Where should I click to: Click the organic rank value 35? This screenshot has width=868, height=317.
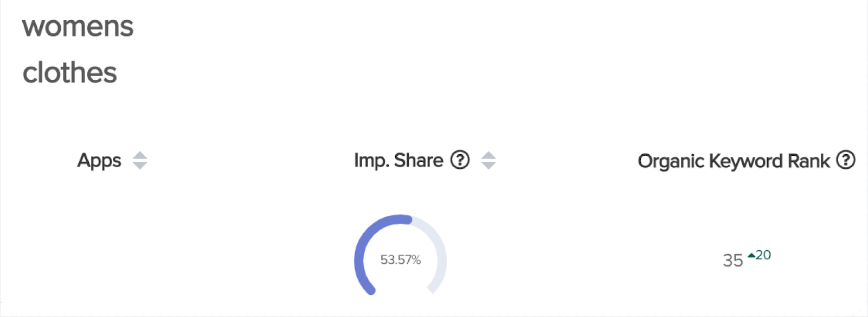pos(733,261)
